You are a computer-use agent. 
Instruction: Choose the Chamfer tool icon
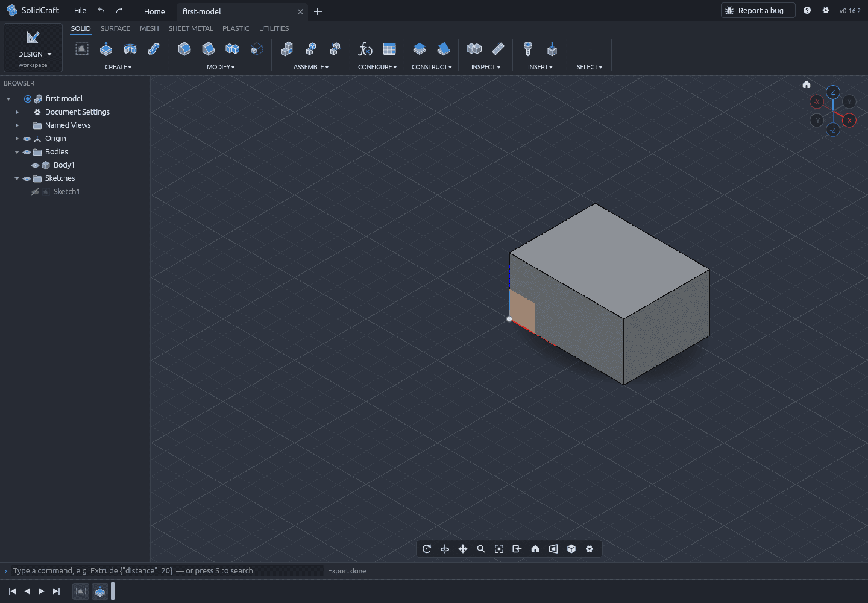(209, 49)
